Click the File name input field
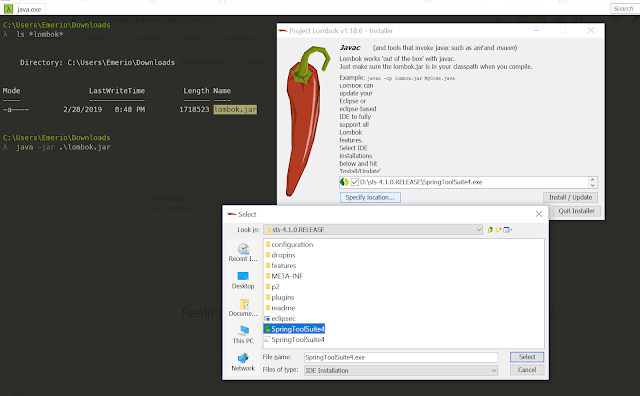 click(x=401, y=357)
